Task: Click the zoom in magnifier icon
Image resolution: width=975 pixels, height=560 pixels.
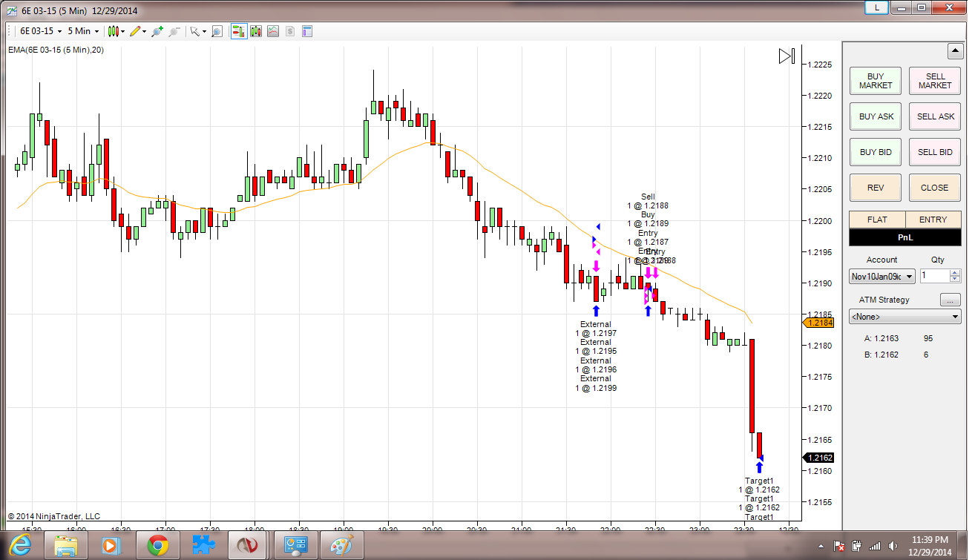Action: tap(157, 31)
